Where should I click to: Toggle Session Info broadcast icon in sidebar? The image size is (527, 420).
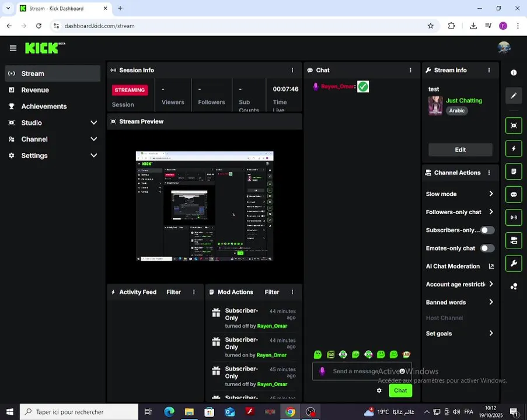pos(514,218)
